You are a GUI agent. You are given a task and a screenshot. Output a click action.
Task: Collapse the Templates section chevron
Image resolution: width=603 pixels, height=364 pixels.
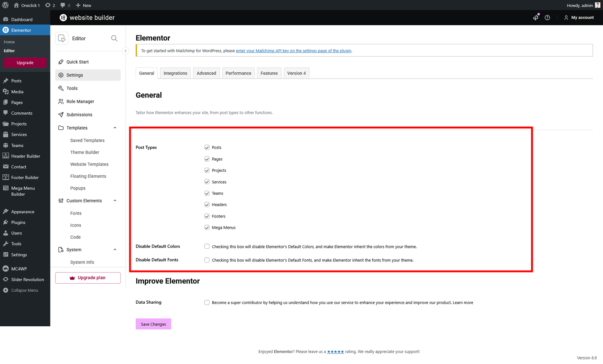[x=115, y=128]
